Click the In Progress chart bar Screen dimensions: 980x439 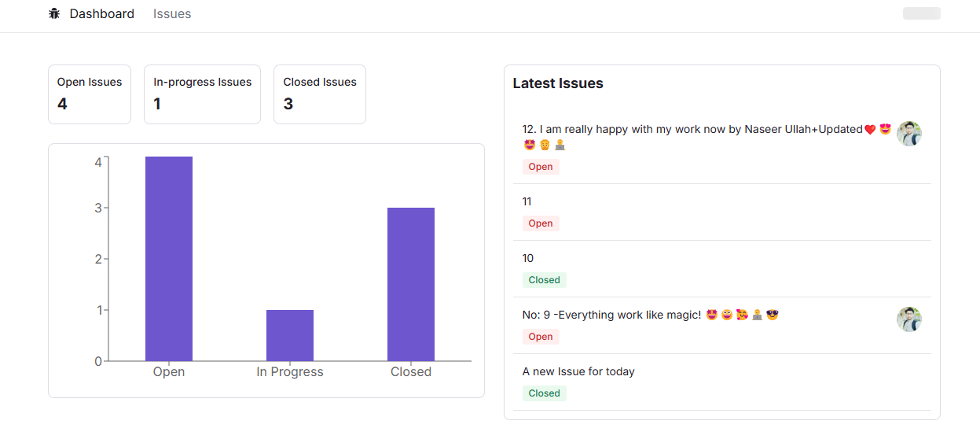[x=290, y=335]
